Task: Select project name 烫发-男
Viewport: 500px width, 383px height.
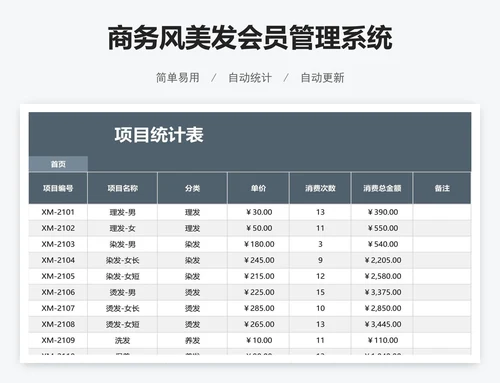Action: [x=122, y=292]
